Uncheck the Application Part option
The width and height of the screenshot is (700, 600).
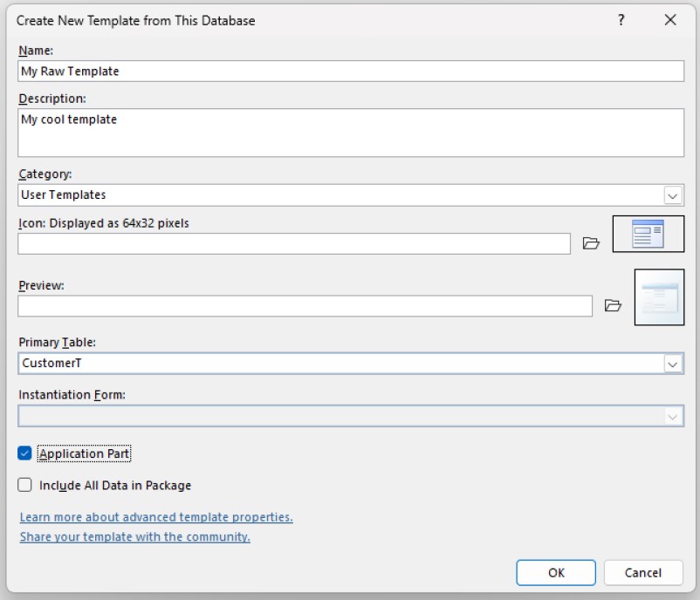24,453
